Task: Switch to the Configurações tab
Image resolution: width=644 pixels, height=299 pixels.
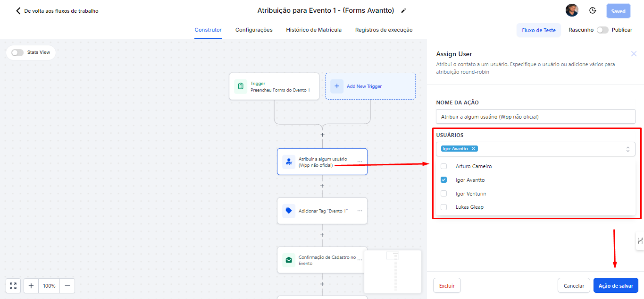Action: (254, 30)
